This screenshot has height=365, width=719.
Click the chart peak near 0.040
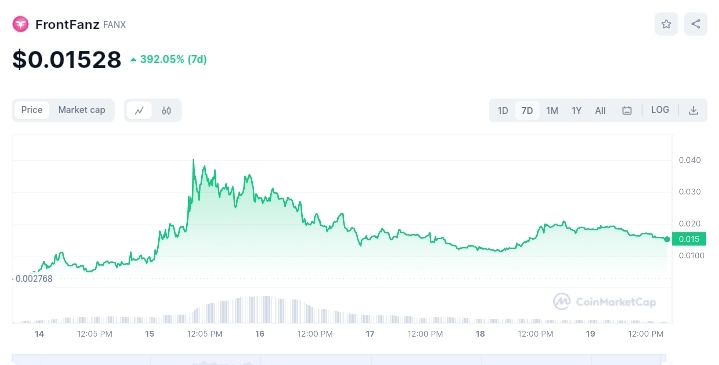pyautogui.click(x=193, y=160)
